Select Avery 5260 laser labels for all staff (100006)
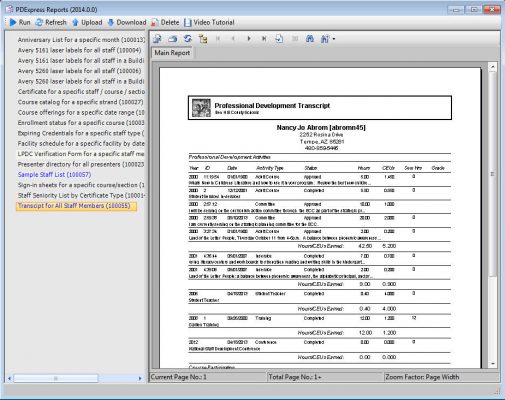 [x=79, y=71]
